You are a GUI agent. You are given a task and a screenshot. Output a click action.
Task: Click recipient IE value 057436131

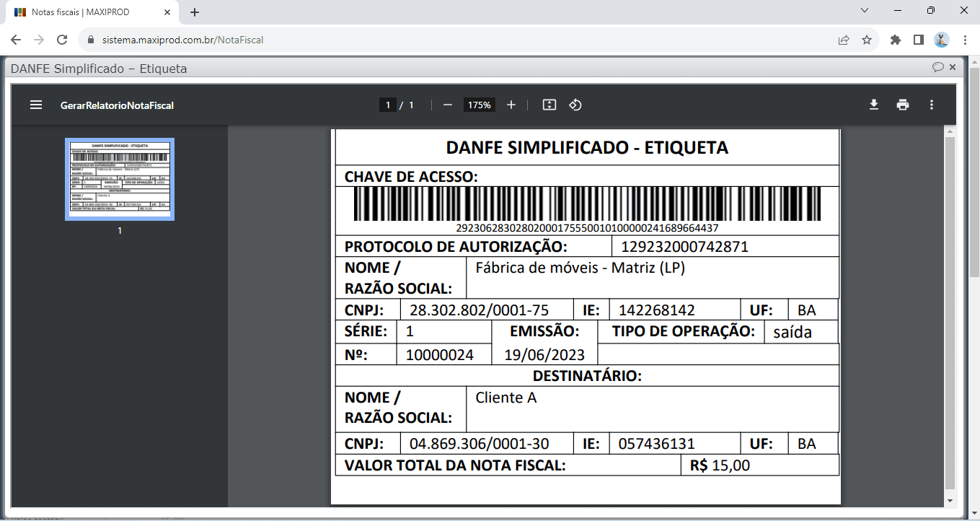coord(656,444)
